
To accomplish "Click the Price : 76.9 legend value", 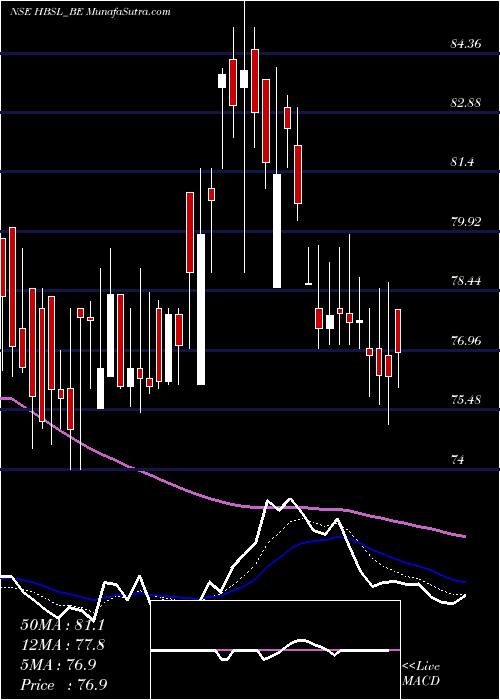I will point(63,685).
